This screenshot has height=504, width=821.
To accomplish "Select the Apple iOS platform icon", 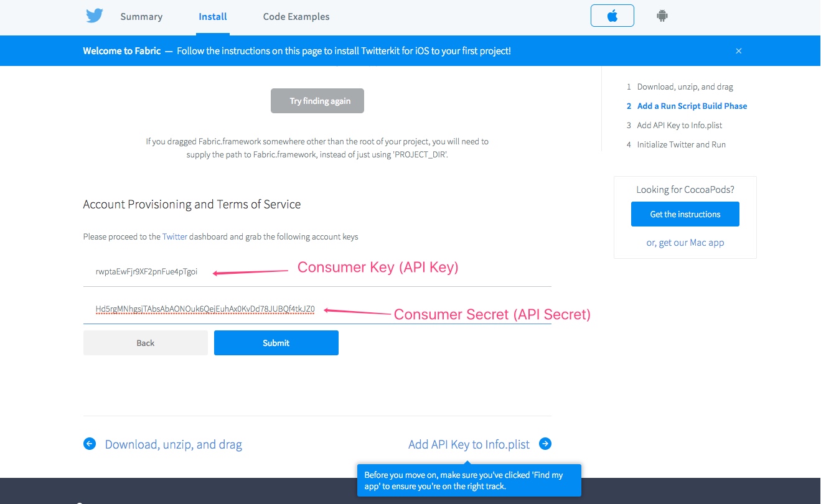I will [x=612, y=16].
